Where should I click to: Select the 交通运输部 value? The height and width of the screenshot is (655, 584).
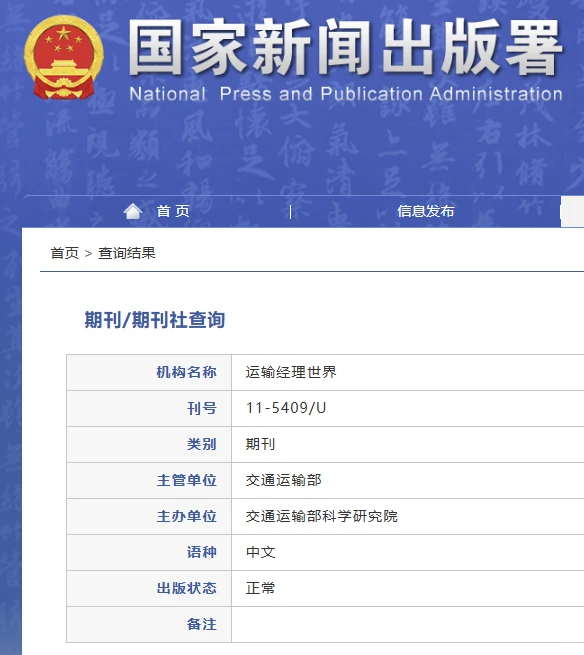click(283, 480)
